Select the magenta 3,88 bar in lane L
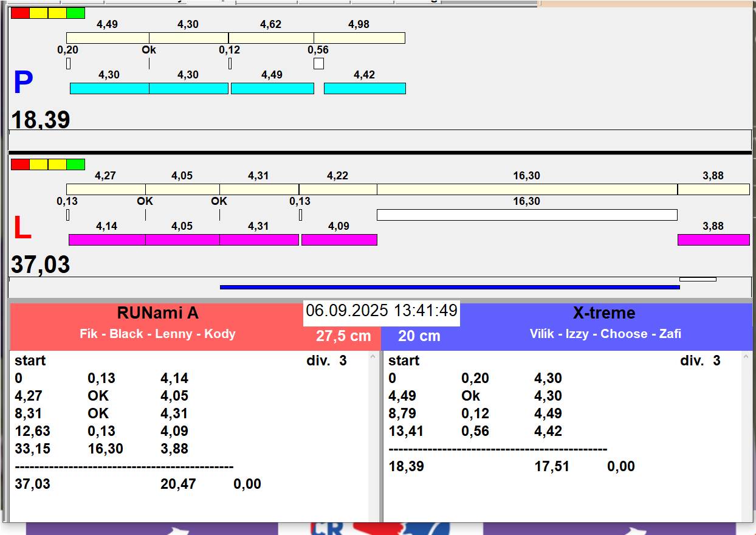This screenshot has width=756, height=535. 713,240
